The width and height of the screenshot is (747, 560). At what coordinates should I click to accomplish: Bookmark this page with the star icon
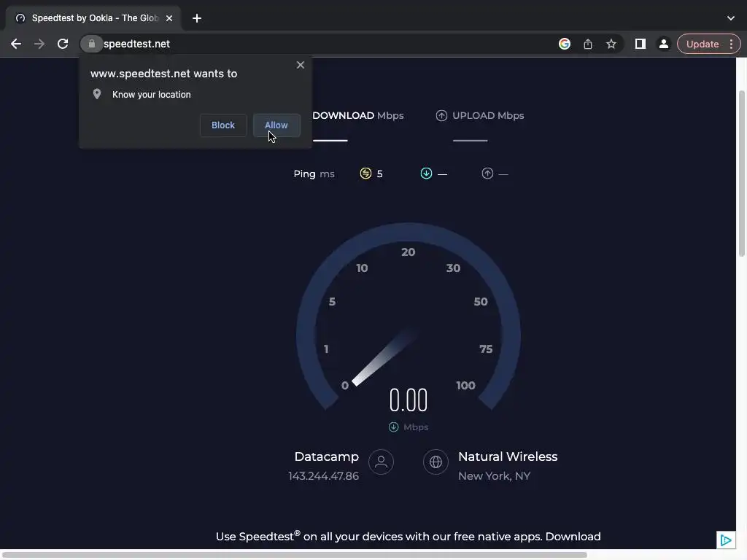(x=611, y=44)
